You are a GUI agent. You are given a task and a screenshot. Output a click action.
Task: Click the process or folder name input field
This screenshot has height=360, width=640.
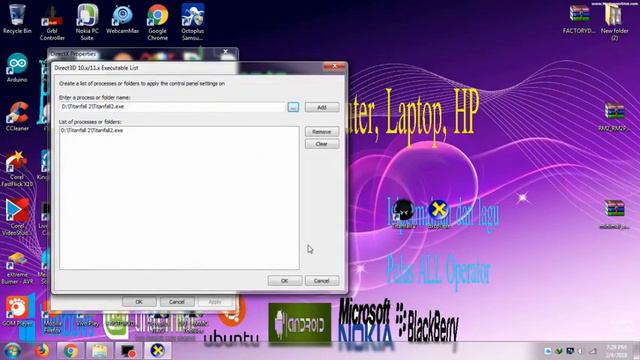click(x=172, y=107)
